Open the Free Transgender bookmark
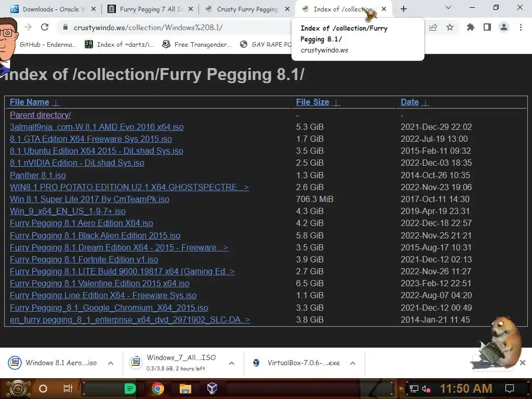 coord(197,45)
